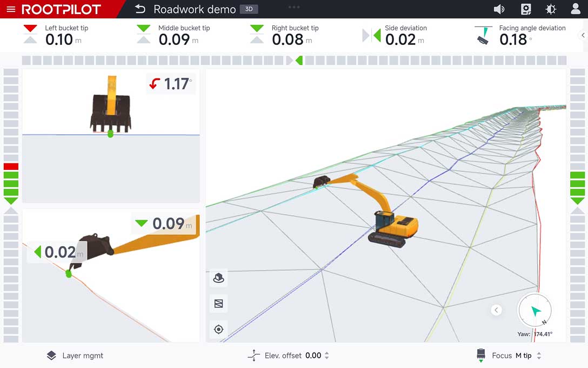This screenshot has width=588, height=368.
Task: Click the compass heading dial
Action: (534, 311)
